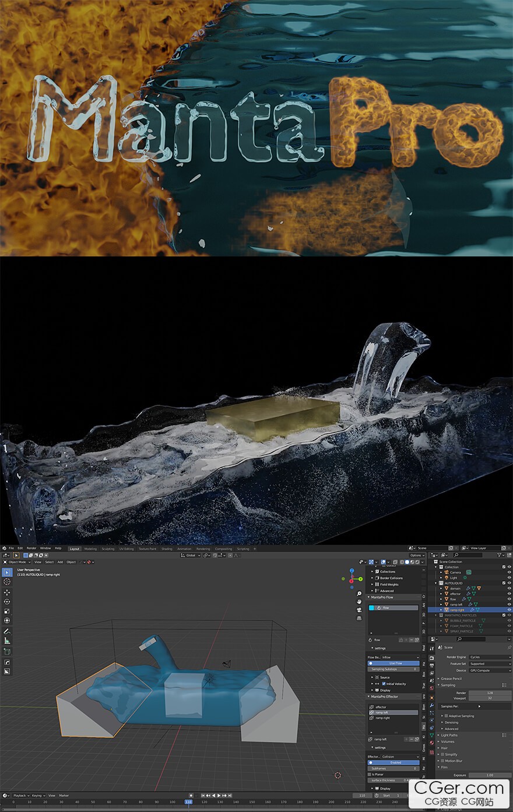This screenshot has height=812, width=513.
Task: Click the Enabled effector toggle button
Action: click(393, 762)
